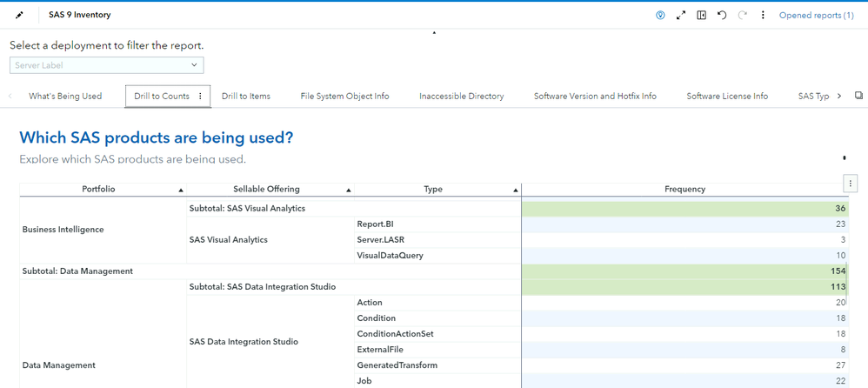Open the Opened reports (1) list
Viewport: 868px width, 388px height.
click(x=817, y=16)
